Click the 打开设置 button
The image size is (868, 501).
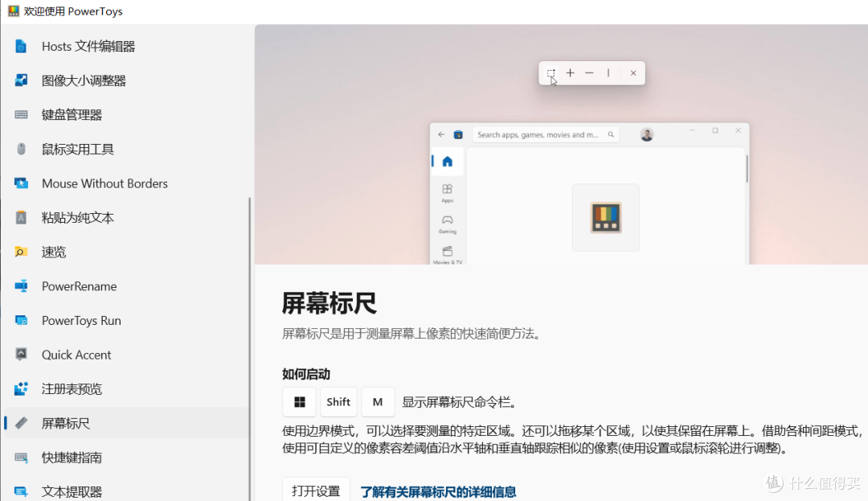coord(315,489)
